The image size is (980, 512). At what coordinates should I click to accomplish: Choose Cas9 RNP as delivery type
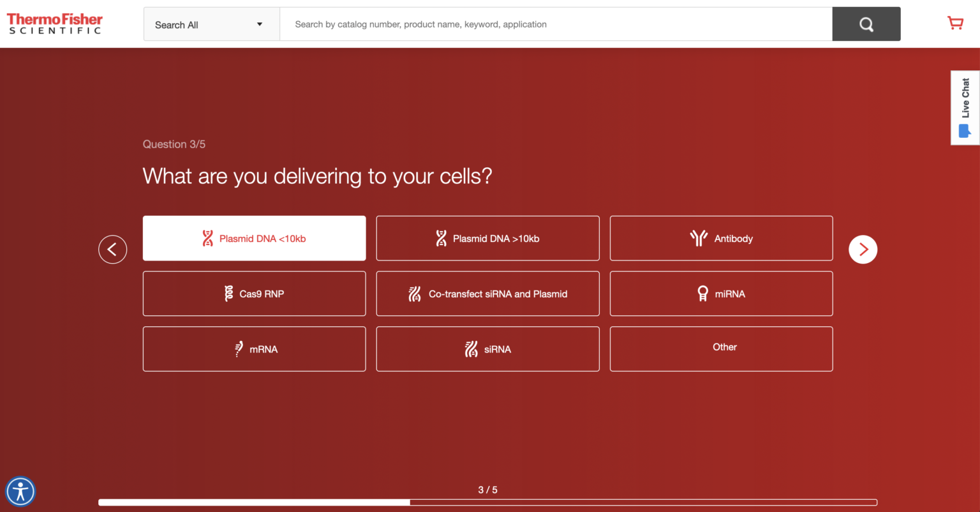tap(254, 294)
